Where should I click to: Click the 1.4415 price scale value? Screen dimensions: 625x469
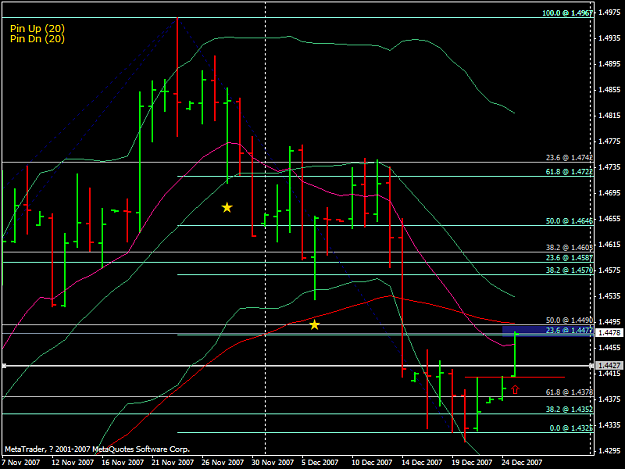point(609,373)
